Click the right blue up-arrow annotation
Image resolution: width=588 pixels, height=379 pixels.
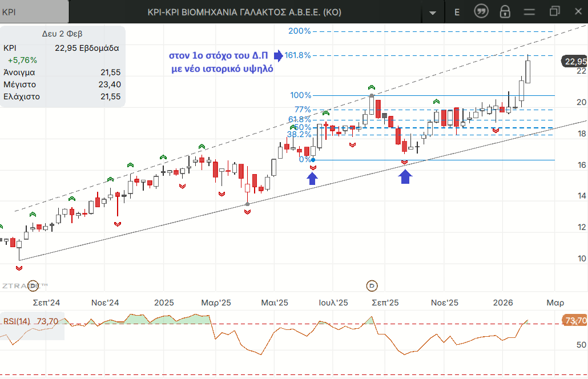(x=405, y=178)
